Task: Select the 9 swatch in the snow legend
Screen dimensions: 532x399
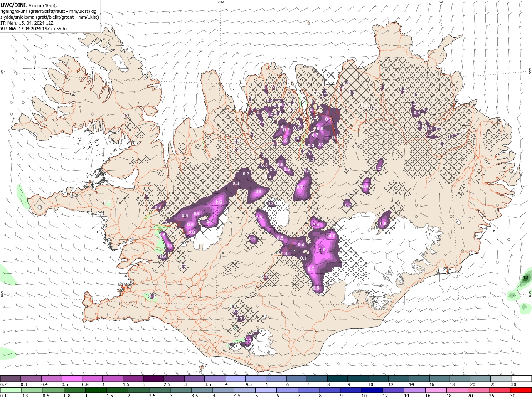Action: tap(358, 378)
